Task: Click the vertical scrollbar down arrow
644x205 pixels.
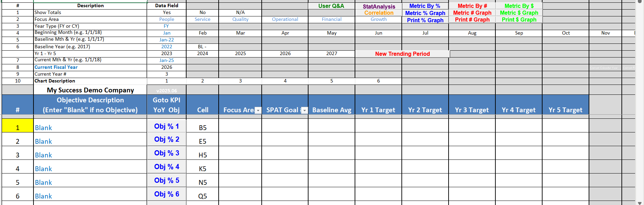Action: tap(640, 203)
